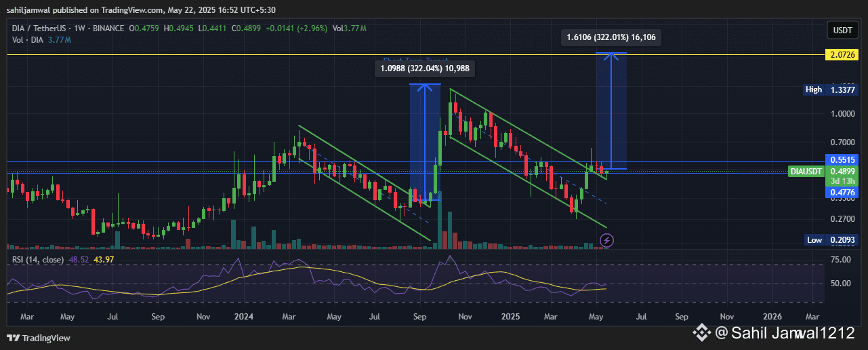Click the 0.4899 current price label

843,172
